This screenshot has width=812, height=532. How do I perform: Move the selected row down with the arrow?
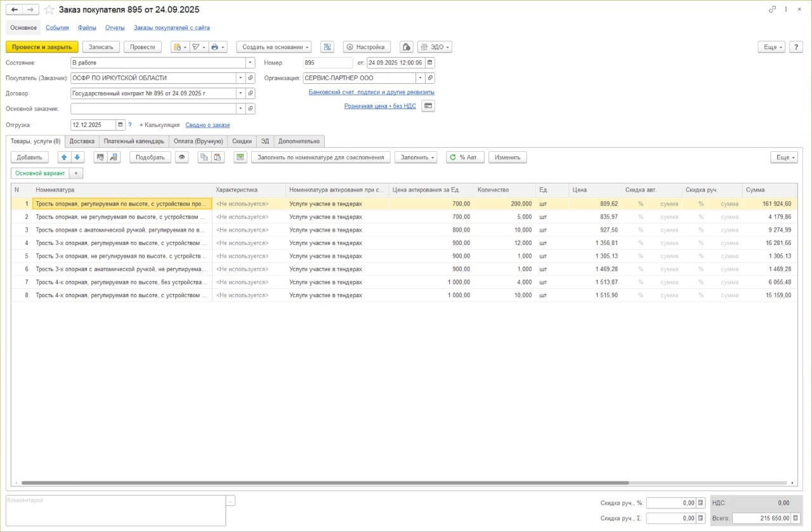tap(77, 157)
